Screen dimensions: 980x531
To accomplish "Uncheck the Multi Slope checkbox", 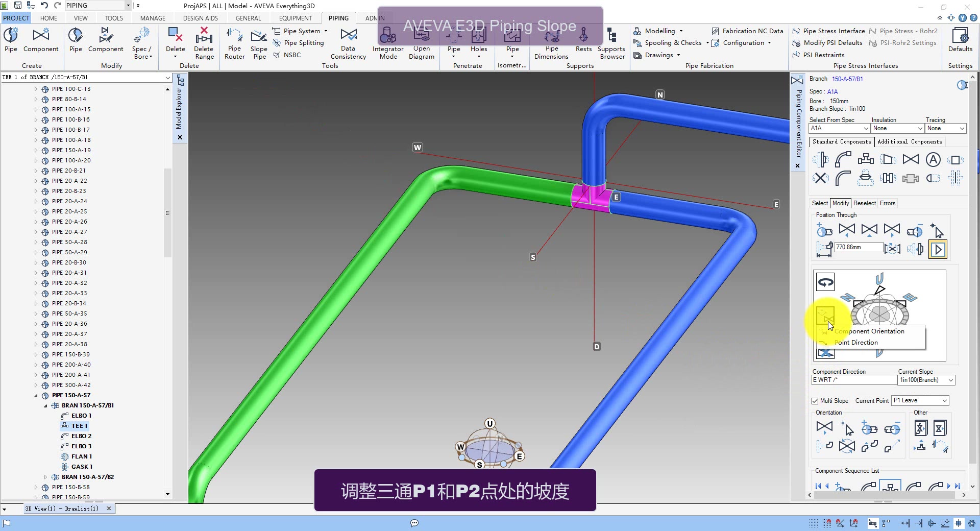I will (814, 400).
